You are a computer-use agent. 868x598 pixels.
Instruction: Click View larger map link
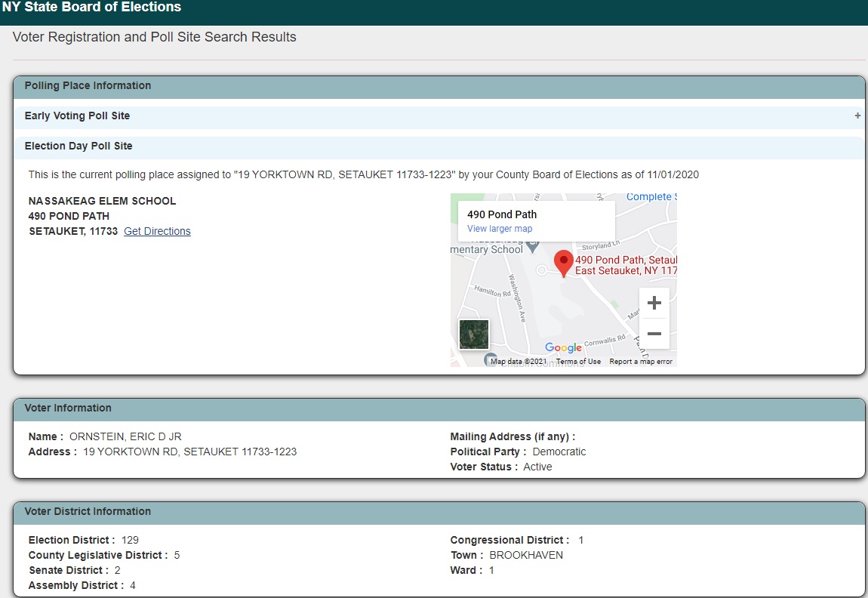coord(500,229)
